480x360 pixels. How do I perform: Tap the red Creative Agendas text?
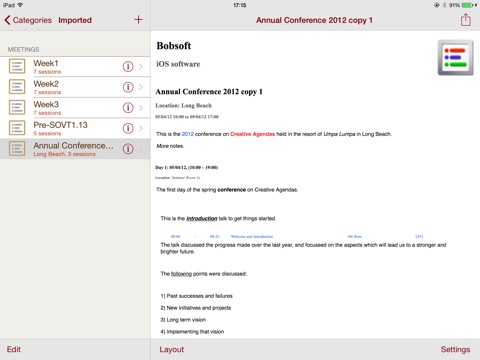[252, 134]
